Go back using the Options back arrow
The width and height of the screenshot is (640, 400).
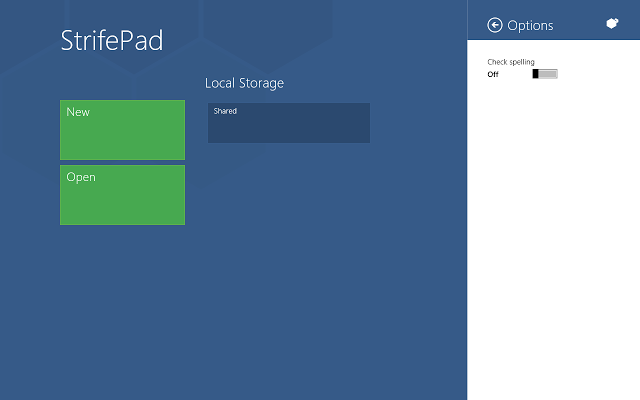pos(495,25)
